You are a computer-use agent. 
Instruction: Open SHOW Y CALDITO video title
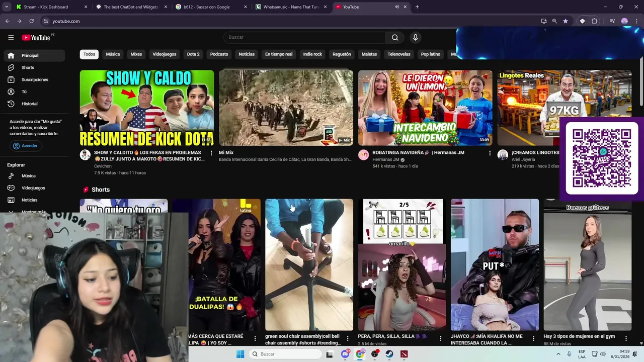149,156
